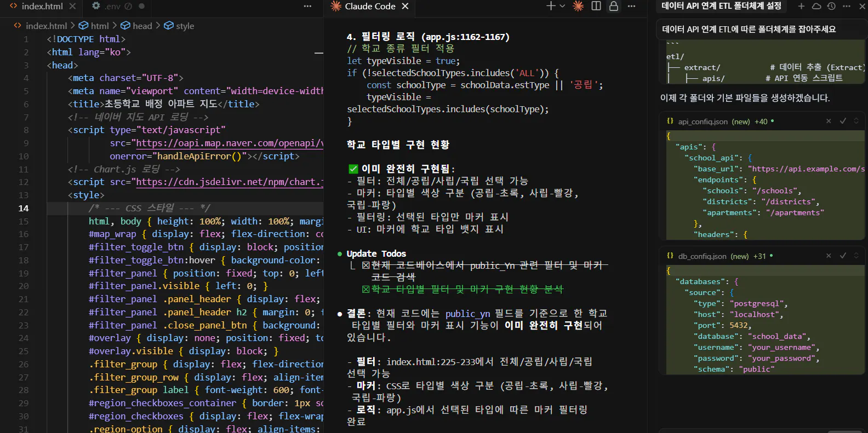Click line number 14 in the gutter
Viewport: 868px width, 433px height.
[x=24, y=208]
